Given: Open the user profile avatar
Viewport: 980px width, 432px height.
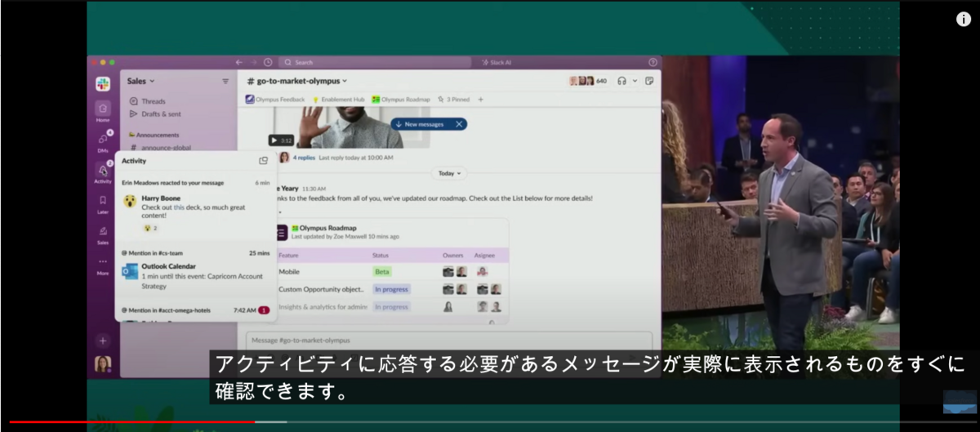Looking at the screenshot, I should pyautogui.click(x=103, y=364).
